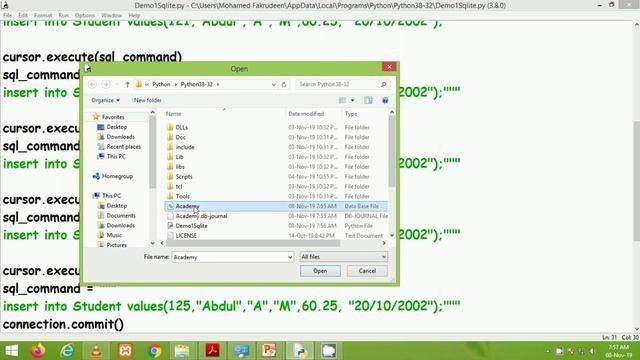Select Demo1Sqlite Python file

191,226
